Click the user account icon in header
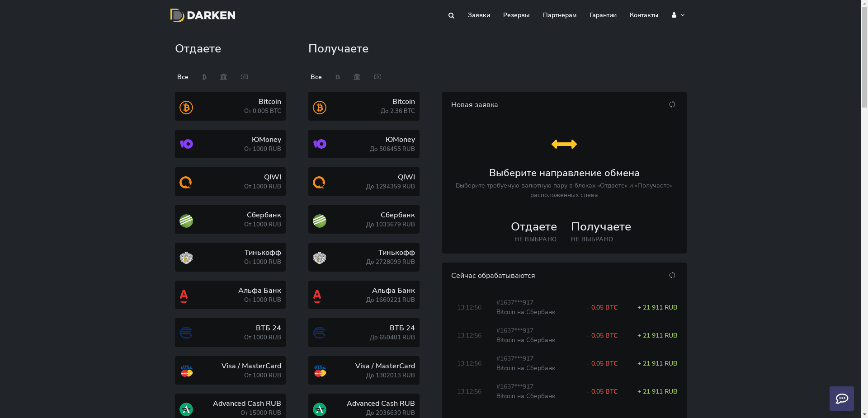 [674, 15]
